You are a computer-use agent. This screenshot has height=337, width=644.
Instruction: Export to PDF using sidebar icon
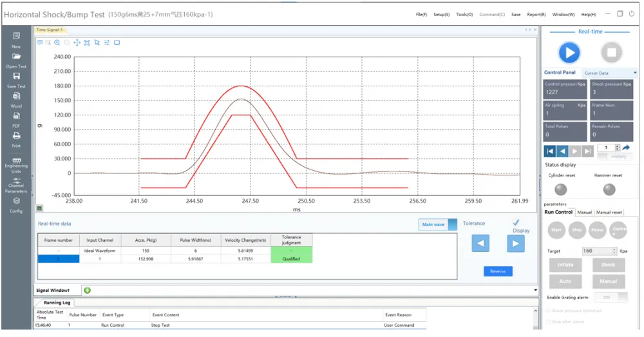coord(16,116)
